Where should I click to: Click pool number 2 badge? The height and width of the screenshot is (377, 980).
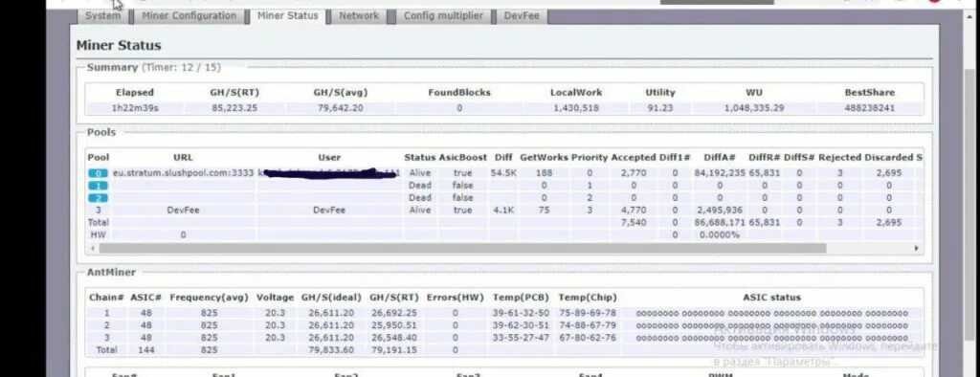click(x=98, y=198)
